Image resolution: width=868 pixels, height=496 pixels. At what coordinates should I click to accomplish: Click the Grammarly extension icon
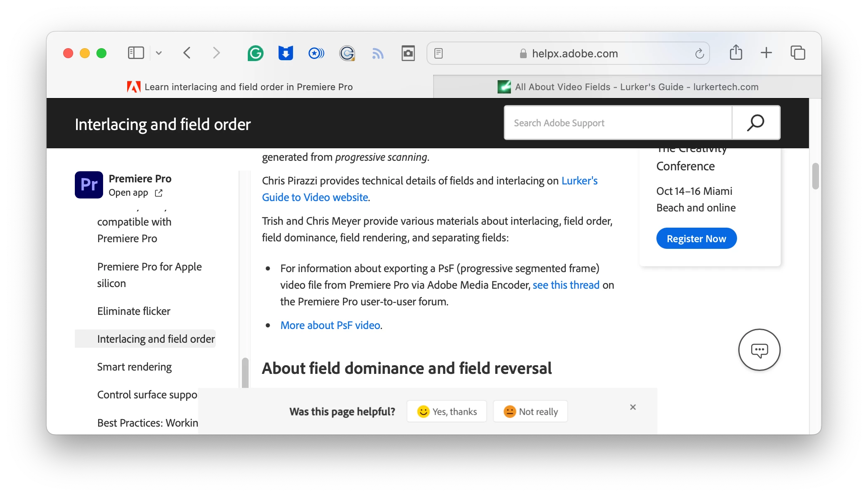255,53
